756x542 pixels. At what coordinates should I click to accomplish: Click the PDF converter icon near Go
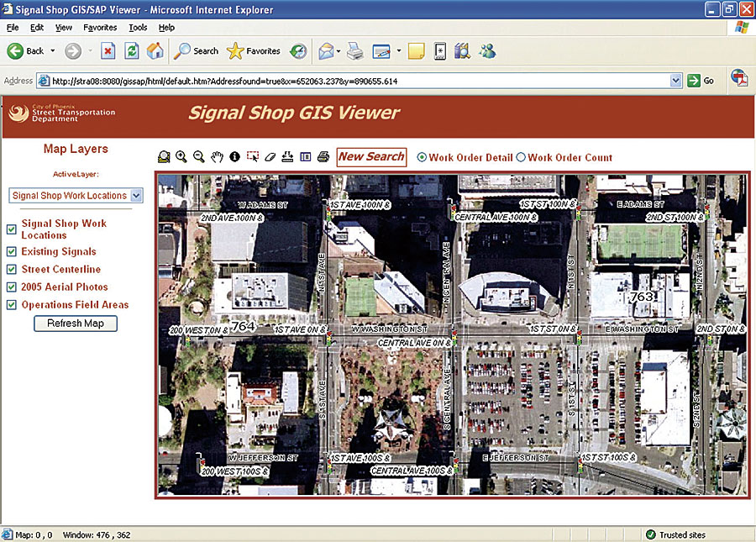739,77
